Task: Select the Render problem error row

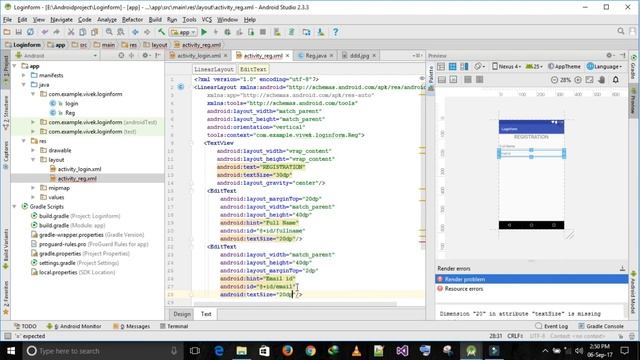Action: pos(532,279)
